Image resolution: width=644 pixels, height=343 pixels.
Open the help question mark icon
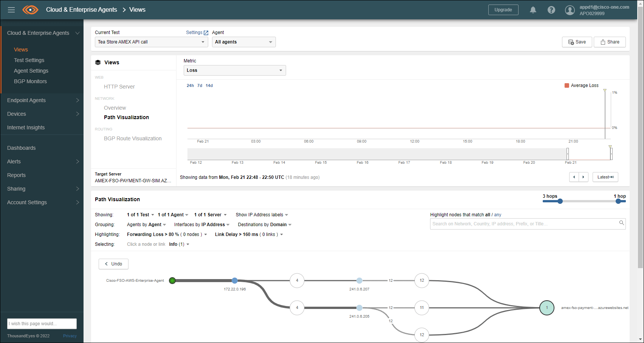point(551,10)
